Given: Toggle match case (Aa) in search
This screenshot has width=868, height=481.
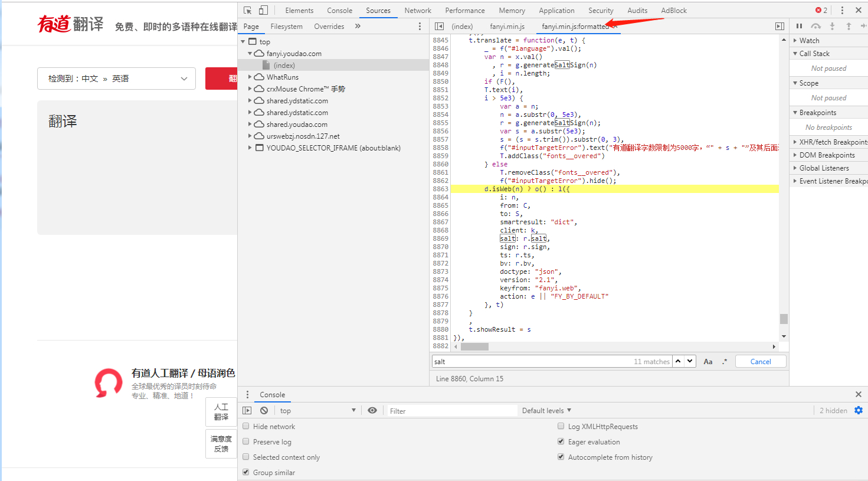Looking at the screenshot, I should pyautogui.click(x=708, y=362).
